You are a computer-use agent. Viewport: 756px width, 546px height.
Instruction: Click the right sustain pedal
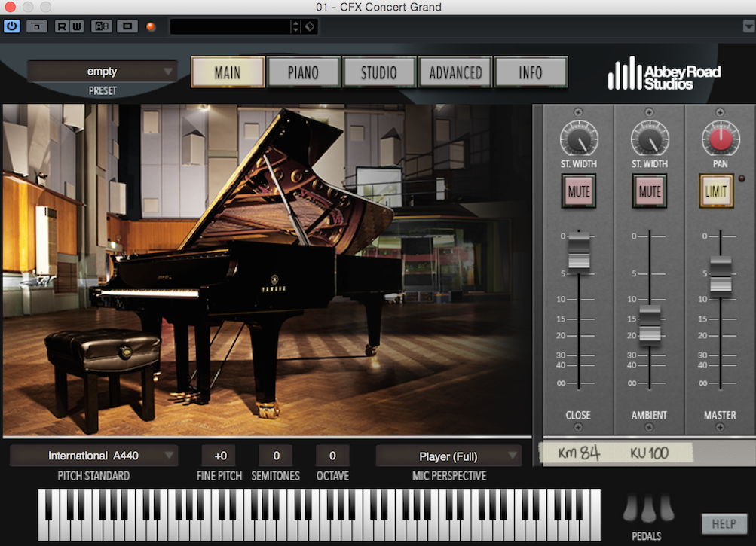pyautogui.click(x=667, y=508)
